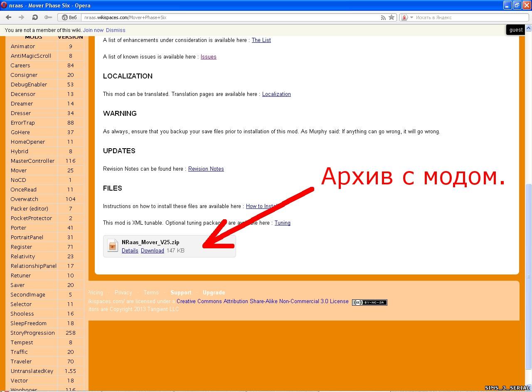The height and width of the screenshot is (392, 532).
Task: Open the Traveler mod in sidebar
Action: click(x=21, y=361)
